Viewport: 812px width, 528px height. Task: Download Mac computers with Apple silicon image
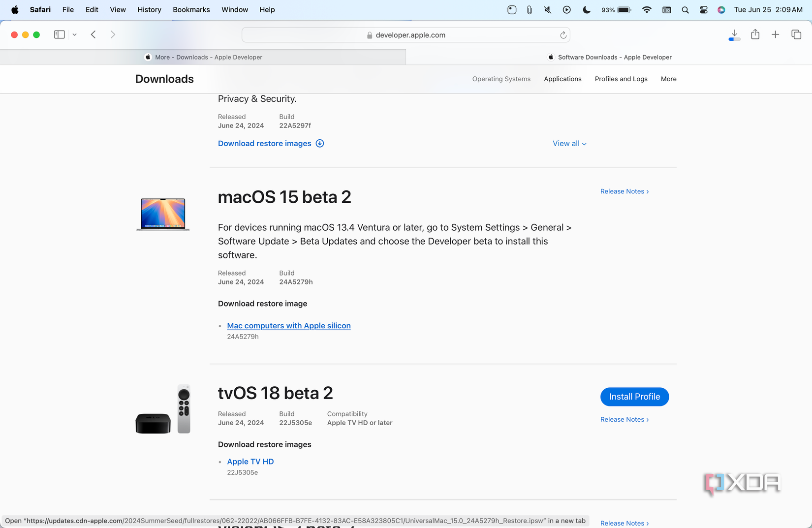[x=289, y=326]
